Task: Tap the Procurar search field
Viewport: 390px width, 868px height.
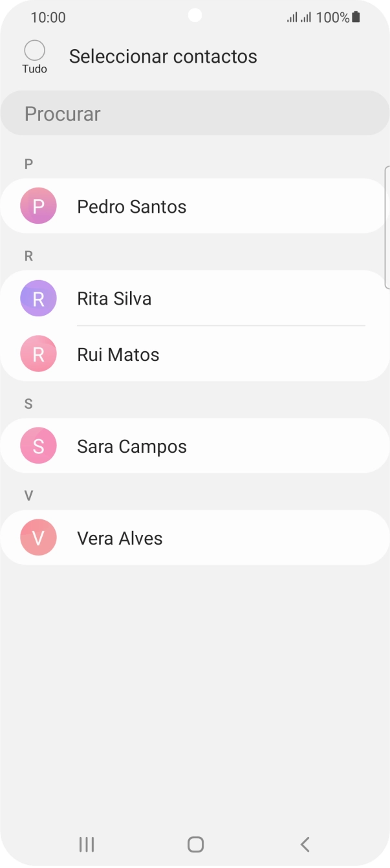Action: point(195,113)
